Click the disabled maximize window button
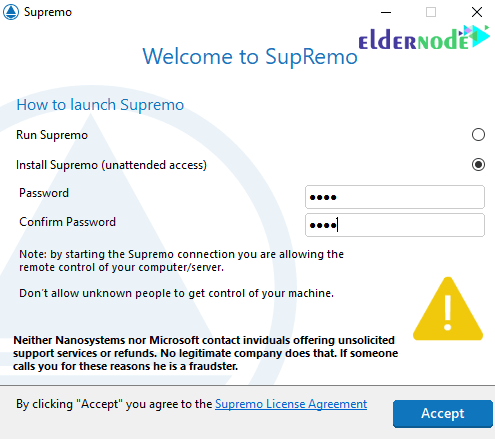 tap(431, 12)
